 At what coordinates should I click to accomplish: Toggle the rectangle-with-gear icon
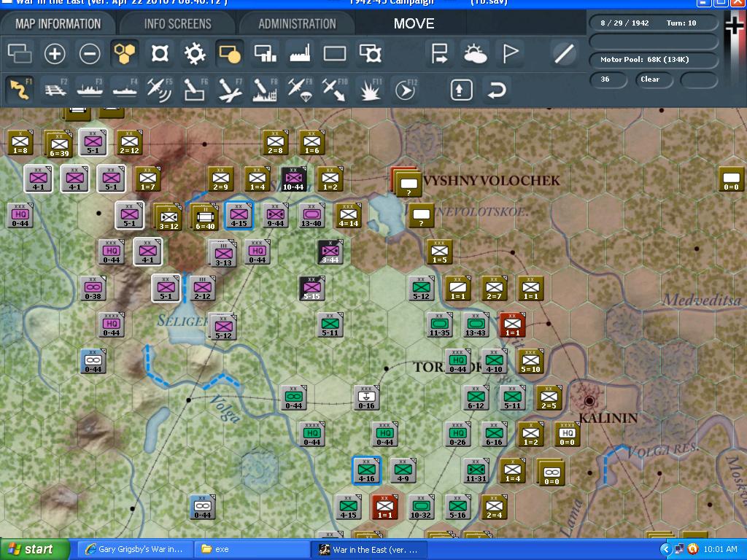tap(370, 53)
